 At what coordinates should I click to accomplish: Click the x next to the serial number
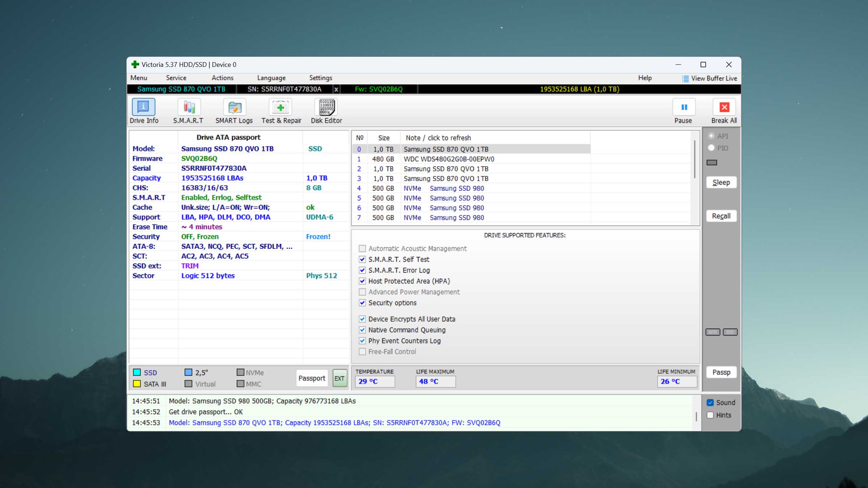point(336,89)
